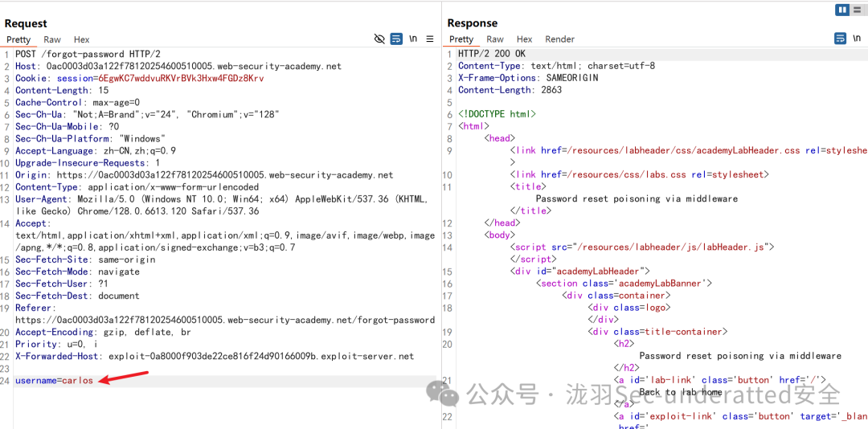Click the Priority: u=0, i header
The image size is (868, 429).
coord(57,345)
